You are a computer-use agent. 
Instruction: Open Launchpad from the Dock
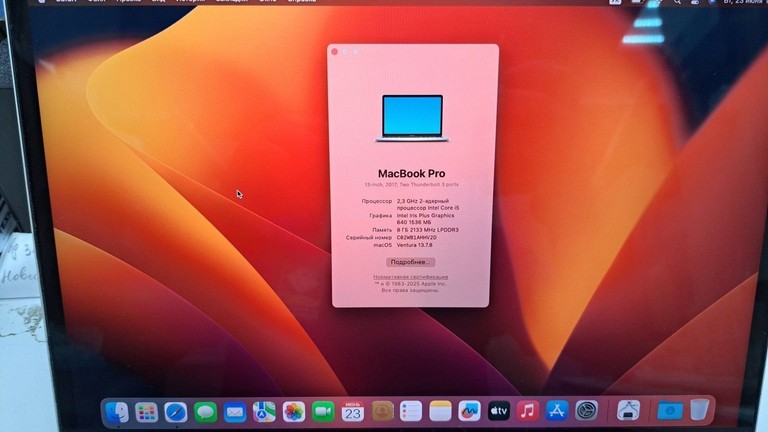pos(146,412)
